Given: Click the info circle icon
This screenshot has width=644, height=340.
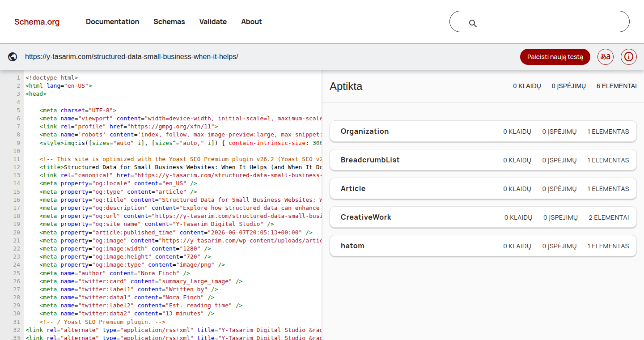Looking at the screenshot, I should click(629, 57).
